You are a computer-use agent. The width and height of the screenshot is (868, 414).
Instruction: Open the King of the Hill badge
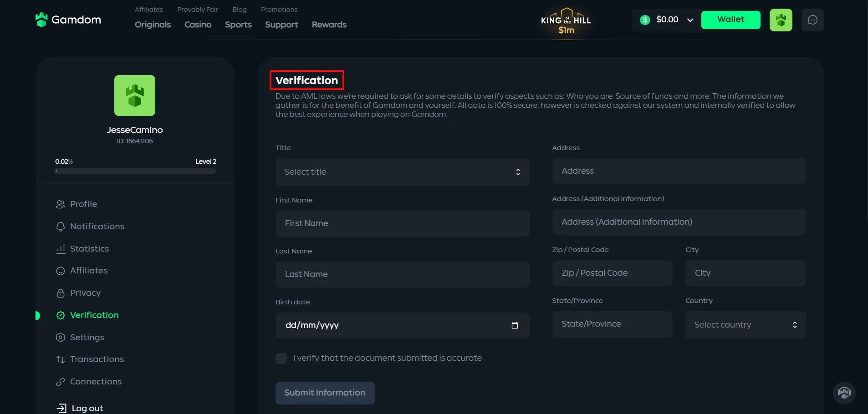[566, 23]
